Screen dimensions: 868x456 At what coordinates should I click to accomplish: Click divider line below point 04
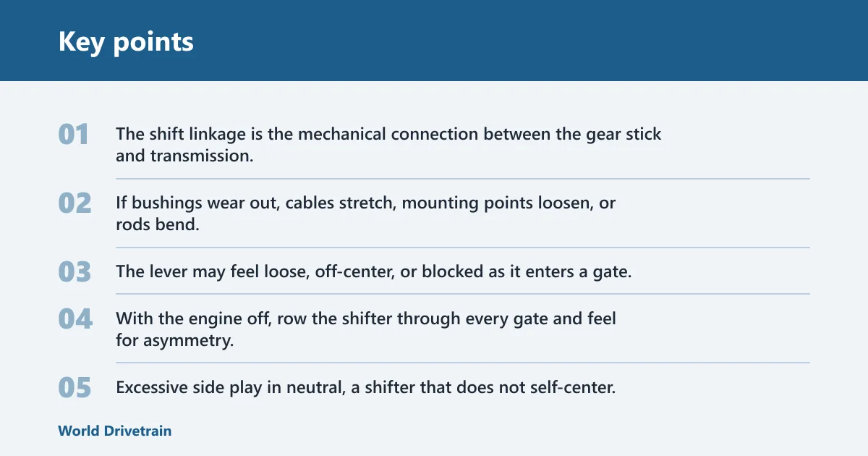pyautogui.click(x=463, y=363)
